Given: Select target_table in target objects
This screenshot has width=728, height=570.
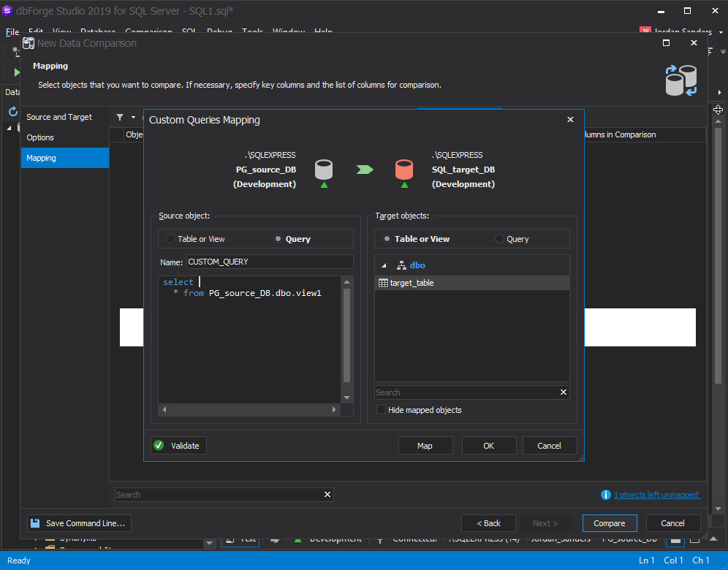Looking at the screenshot, I should click(x=472, y=283).
